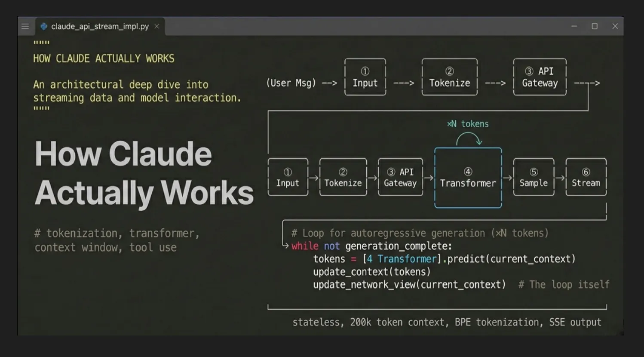Open the hamburger menu icon
The width and height of the screenshot is (644, 357).
pyautogui.click(x=25, y=26)
